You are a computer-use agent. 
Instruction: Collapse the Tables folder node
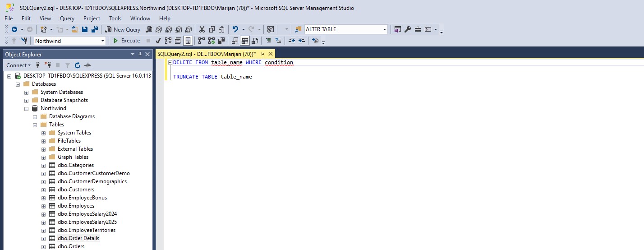click(x=35, y=125)
